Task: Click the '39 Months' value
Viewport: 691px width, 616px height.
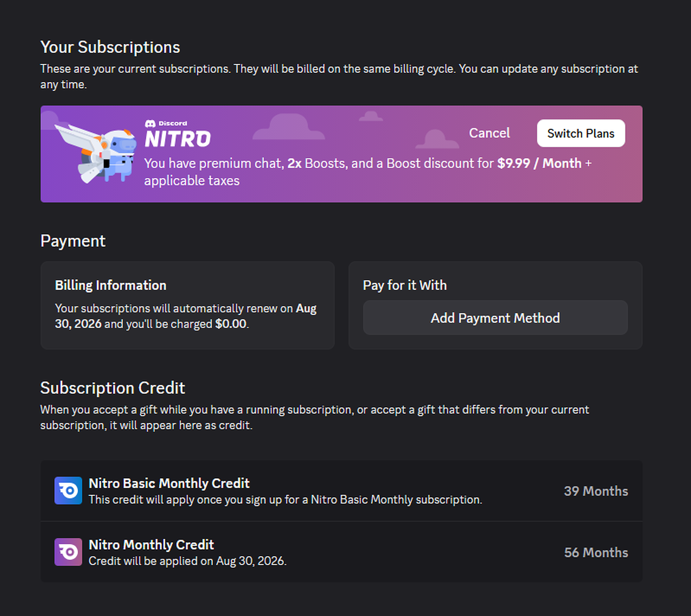Action: coord(596,491)
